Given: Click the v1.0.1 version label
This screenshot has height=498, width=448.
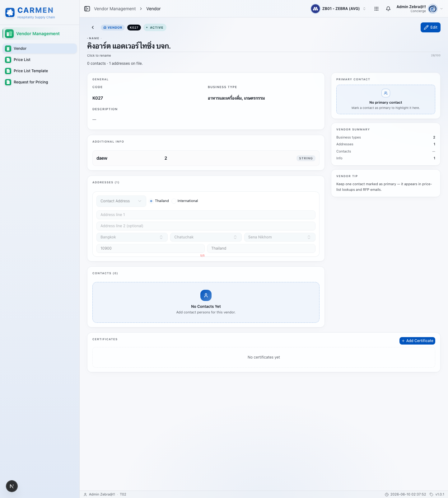Looking at the screenshot, I should 440,495.
